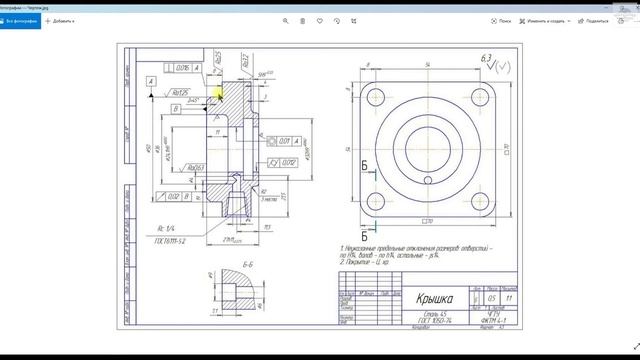The height and width of the screenshot is (360, 640).
Task: Open the crop tool icon
Action: click(x=354, y=21)
